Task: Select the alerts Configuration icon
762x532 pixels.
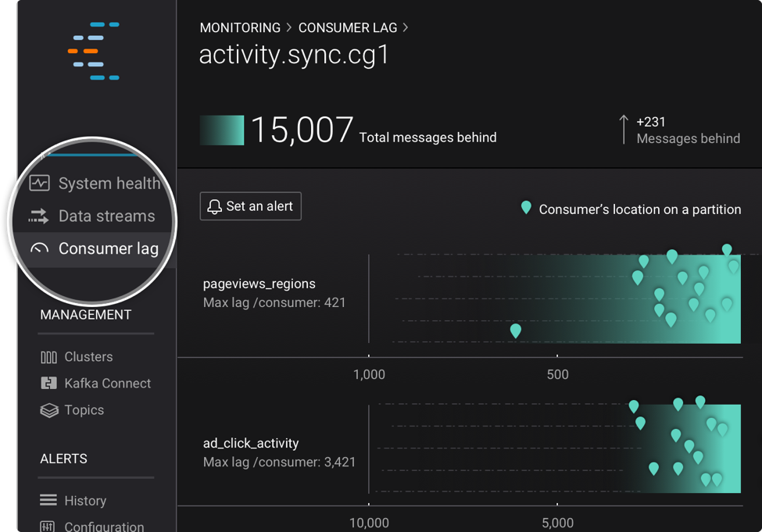Action: click(x=47, y=526)
